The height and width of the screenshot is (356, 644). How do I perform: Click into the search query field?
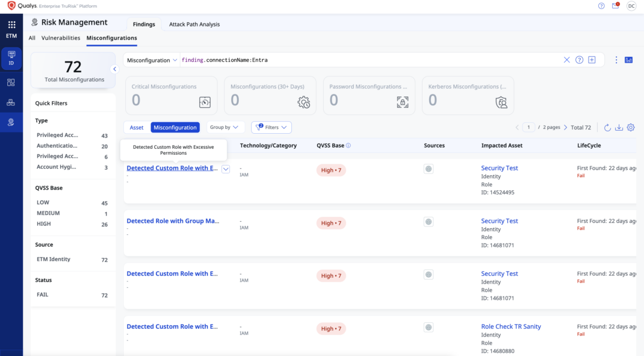click(370, 60)
